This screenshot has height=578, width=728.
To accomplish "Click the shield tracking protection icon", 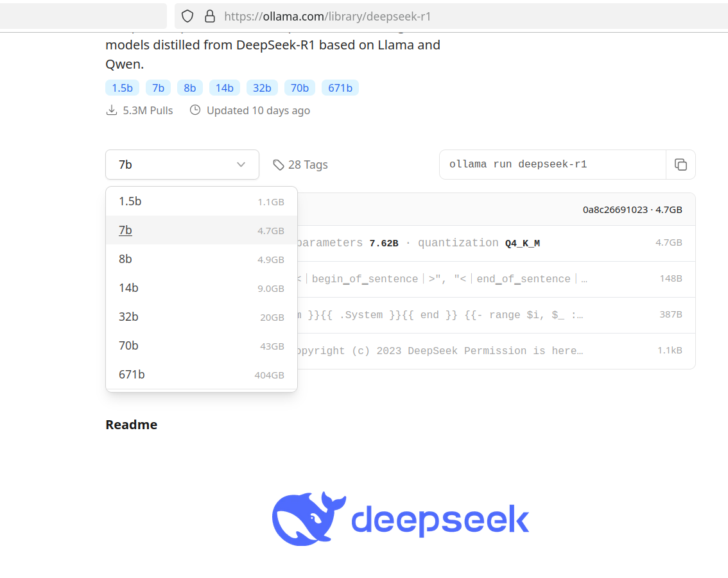I will (187, 16).
